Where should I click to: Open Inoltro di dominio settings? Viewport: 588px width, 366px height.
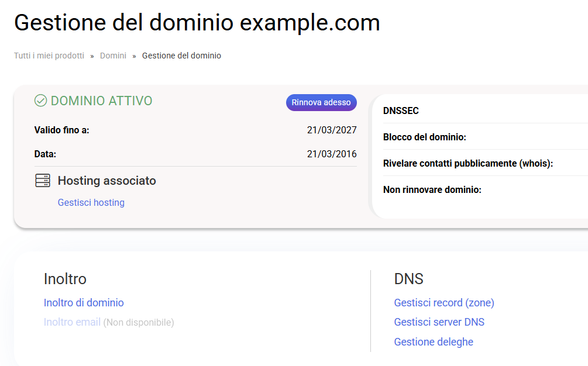coord(84,302)
